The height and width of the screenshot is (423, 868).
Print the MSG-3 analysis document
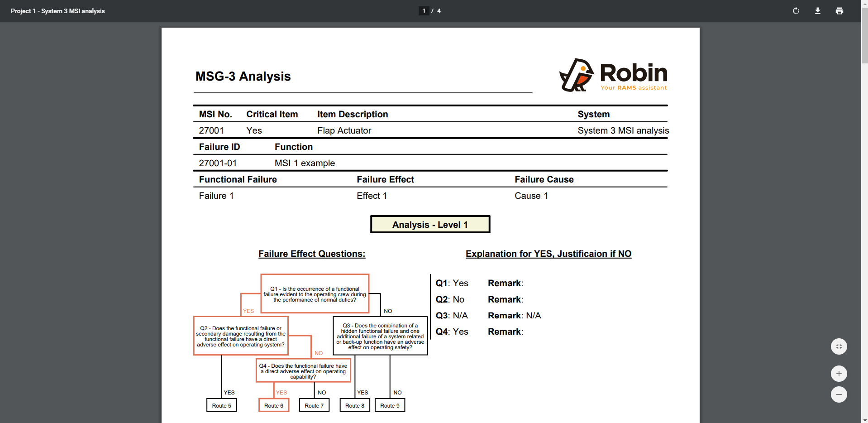(839, 11)
